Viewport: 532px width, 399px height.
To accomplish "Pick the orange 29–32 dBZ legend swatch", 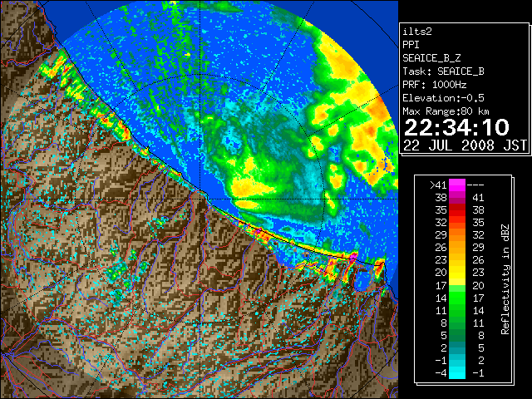I will point(457,235).
